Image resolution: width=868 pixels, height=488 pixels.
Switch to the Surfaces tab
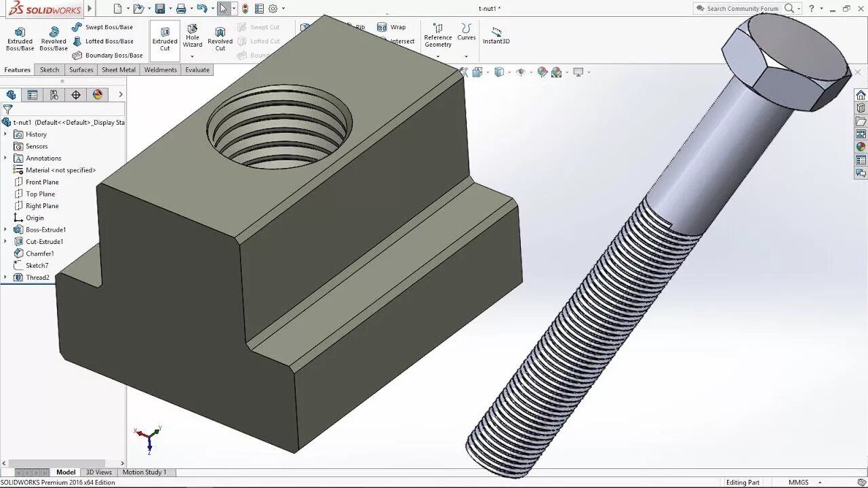point(81,70)
